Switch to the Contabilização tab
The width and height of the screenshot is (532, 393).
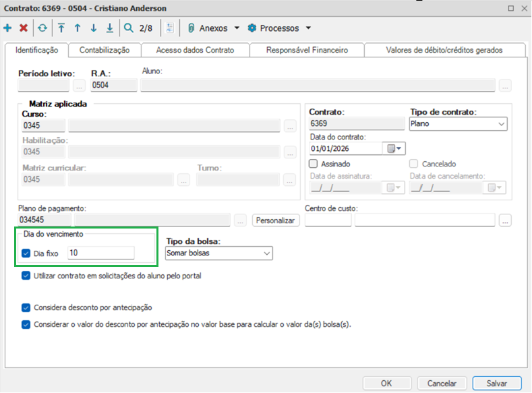click(x=105, y=50)
